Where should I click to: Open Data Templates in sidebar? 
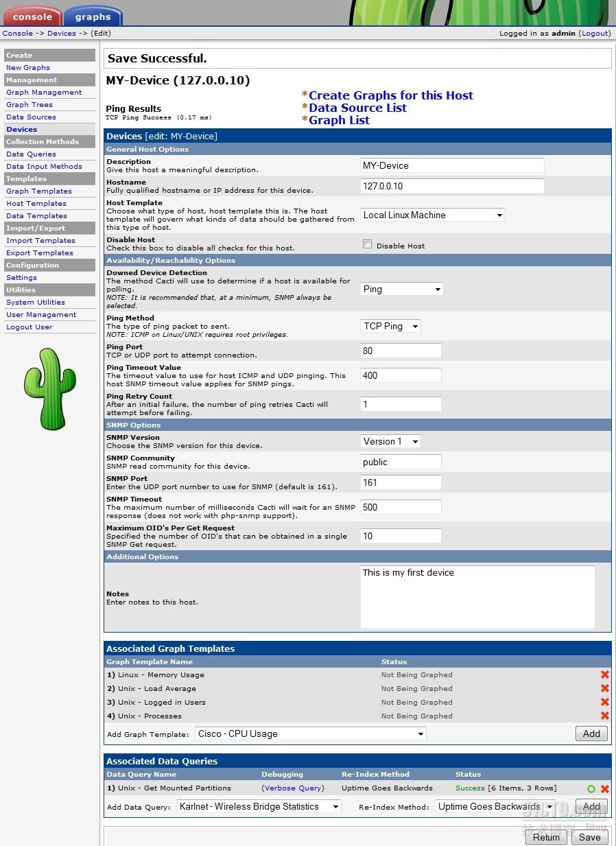pos(36,215)
